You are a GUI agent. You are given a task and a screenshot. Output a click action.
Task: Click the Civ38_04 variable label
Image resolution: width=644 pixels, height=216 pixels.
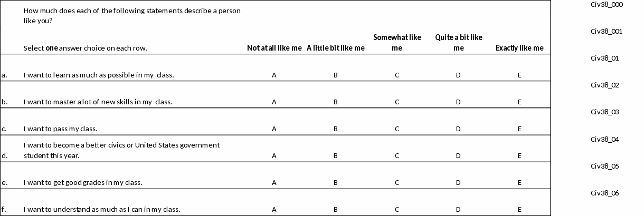[605, 139]
